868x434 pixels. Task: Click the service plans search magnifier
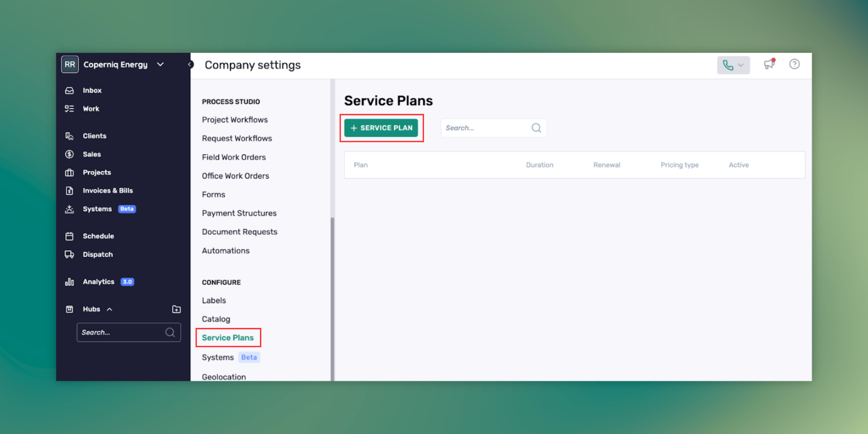[536, 128]
